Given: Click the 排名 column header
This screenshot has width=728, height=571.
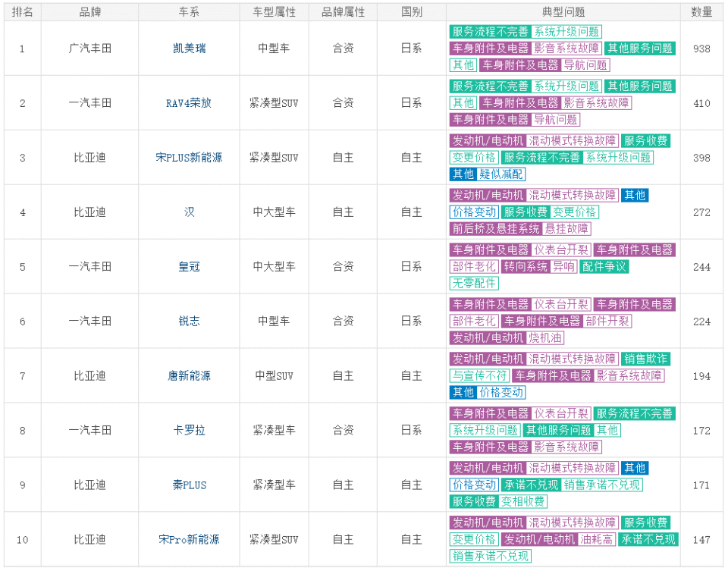Looking at the screenshot, I should coord(22,12).
